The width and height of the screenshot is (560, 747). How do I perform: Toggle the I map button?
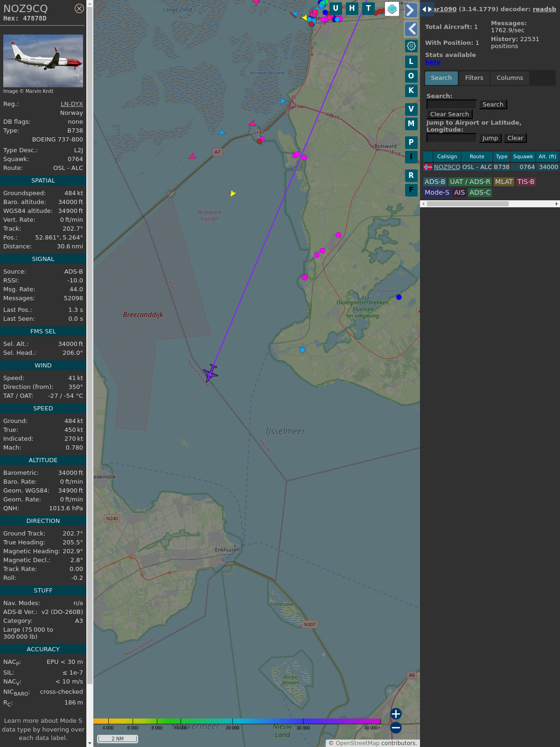point(411,157)
